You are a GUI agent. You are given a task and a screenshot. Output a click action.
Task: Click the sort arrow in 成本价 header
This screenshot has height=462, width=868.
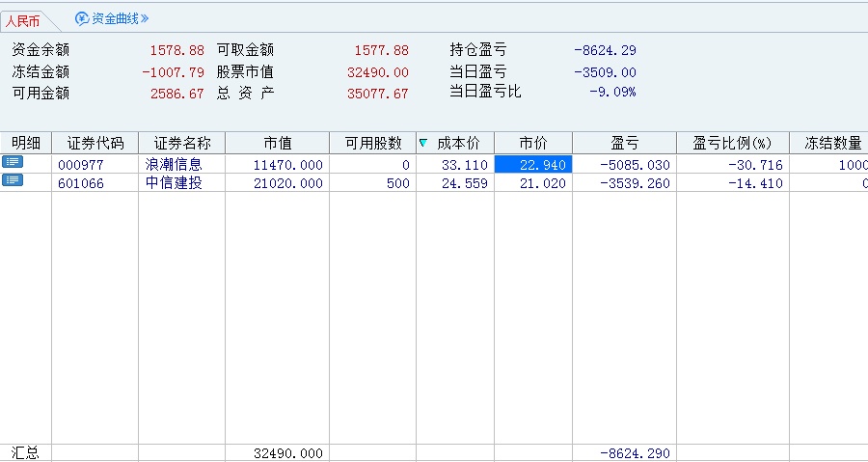pyautogui.click(x=423, y=144)
